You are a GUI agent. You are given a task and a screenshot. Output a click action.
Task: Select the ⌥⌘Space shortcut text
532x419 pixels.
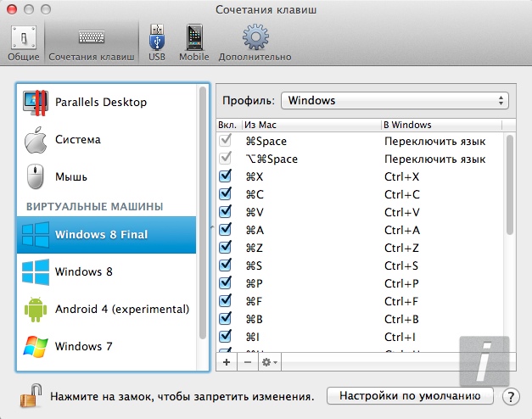272,159
